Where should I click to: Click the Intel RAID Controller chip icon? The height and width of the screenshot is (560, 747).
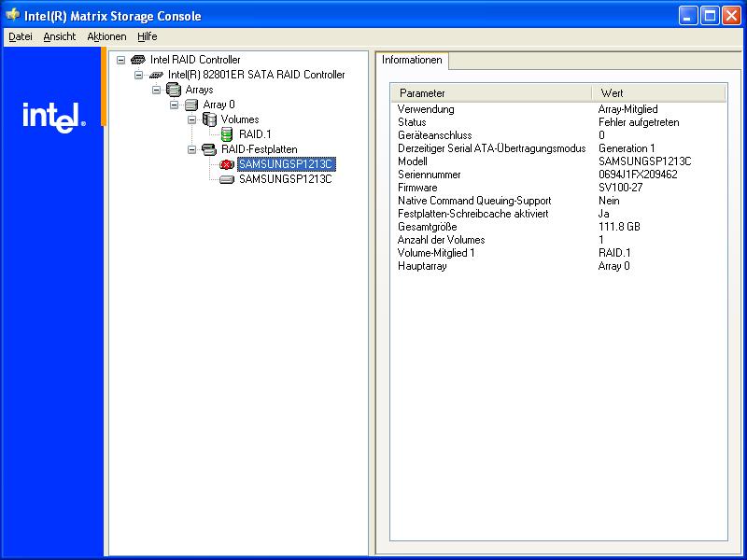138,60
